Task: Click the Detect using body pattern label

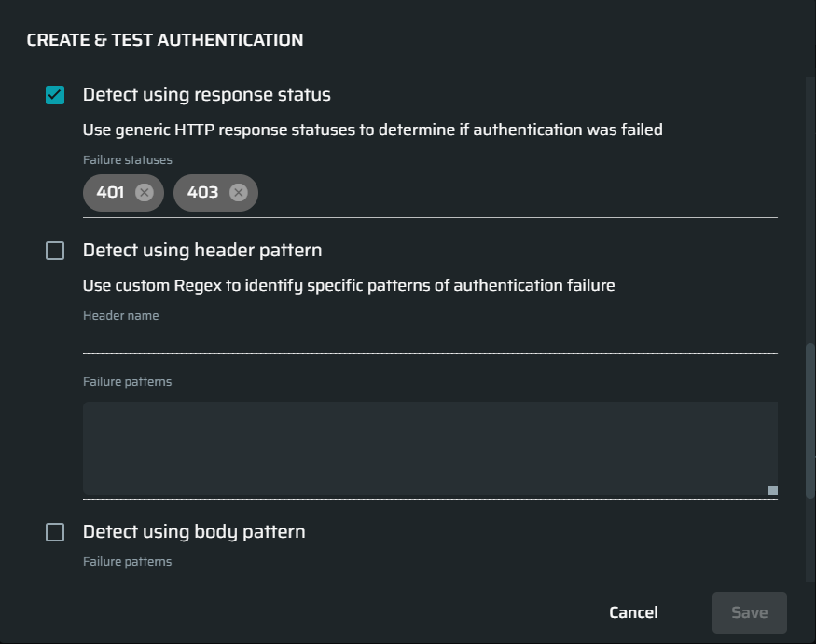Action: 194,532
